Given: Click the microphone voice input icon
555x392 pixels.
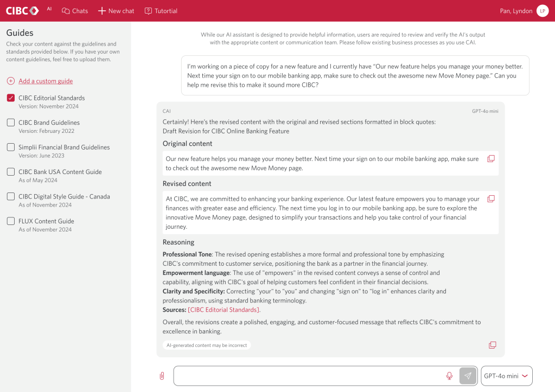Looking at the screenshot, I should coord(449,376).
